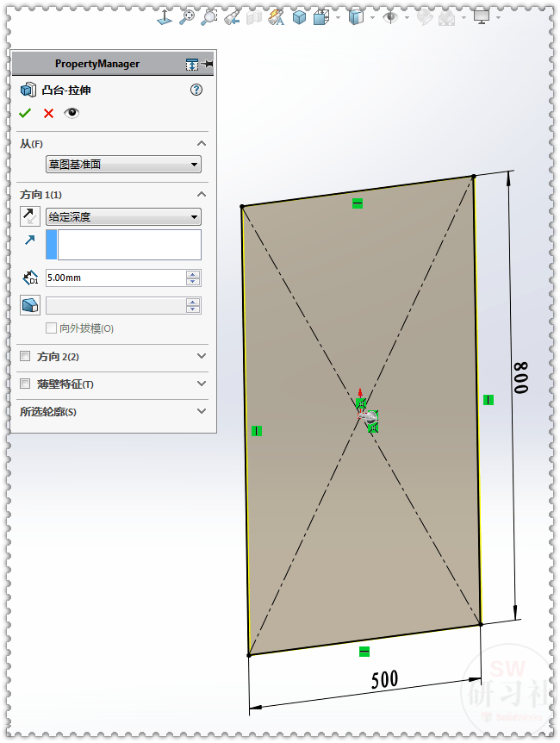Pin the PropertyManager panel
The image size is (560, 743).
click(207, 64)
